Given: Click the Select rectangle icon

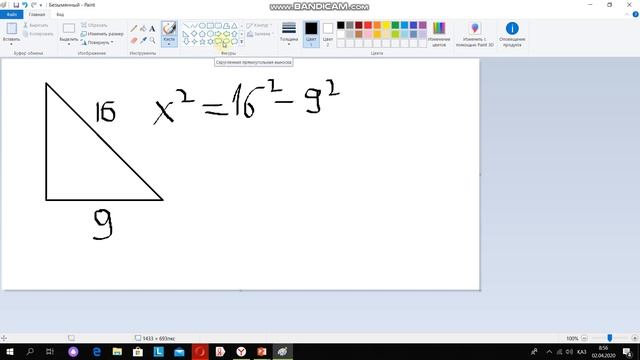Looking at the screenshot, I should pyautogui.click(x=69, y=28).
